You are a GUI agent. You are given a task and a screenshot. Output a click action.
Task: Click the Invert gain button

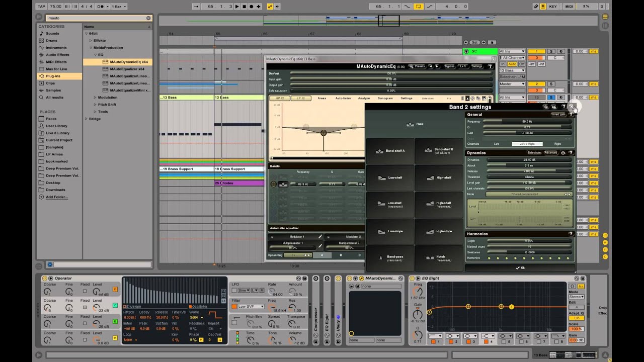[558, 115]
